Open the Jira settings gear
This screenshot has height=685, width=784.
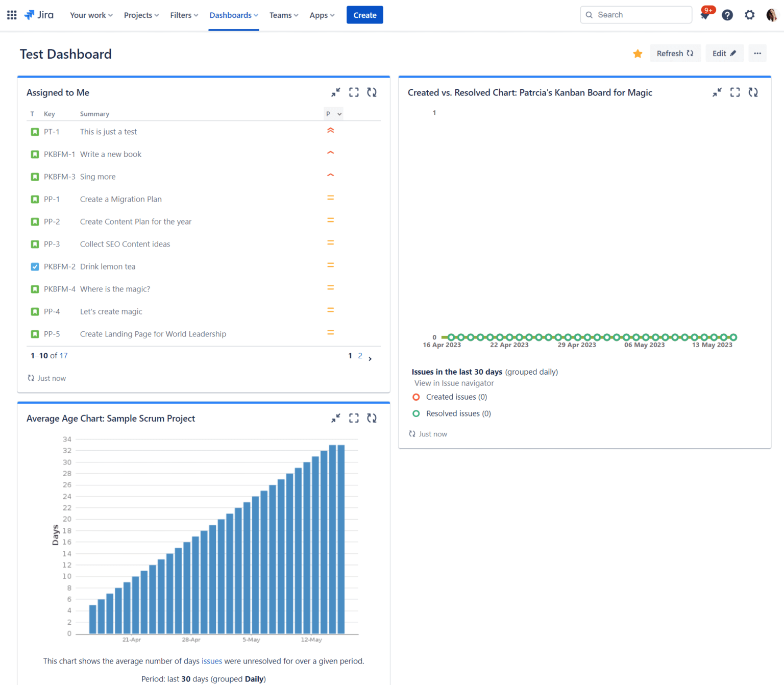click(749, 15)
